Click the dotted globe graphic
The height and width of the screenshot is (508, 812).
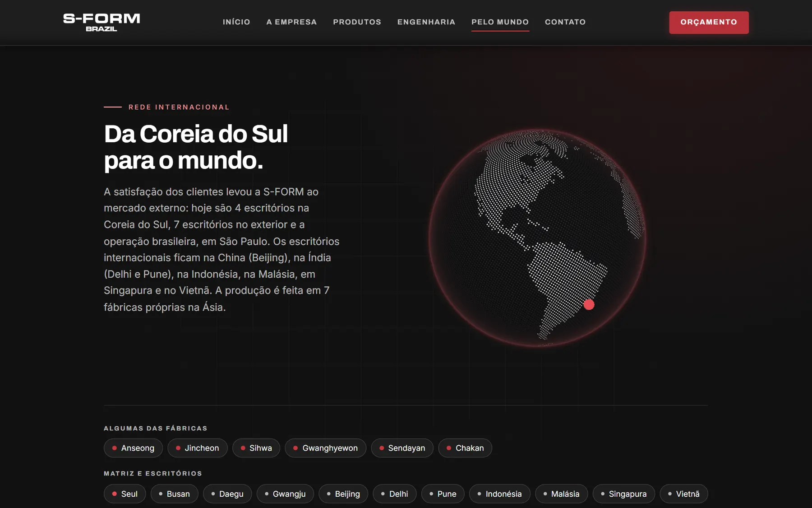click(537, 238)
